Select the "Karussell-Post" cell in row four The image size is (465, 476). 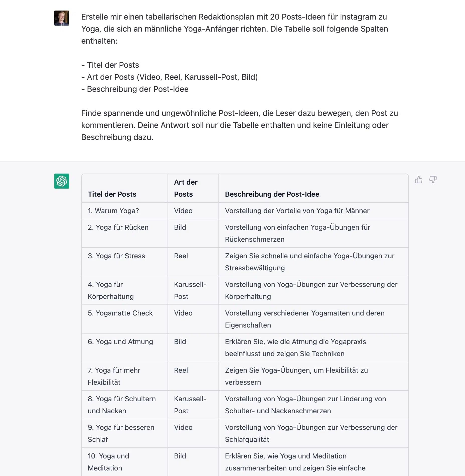190,290
